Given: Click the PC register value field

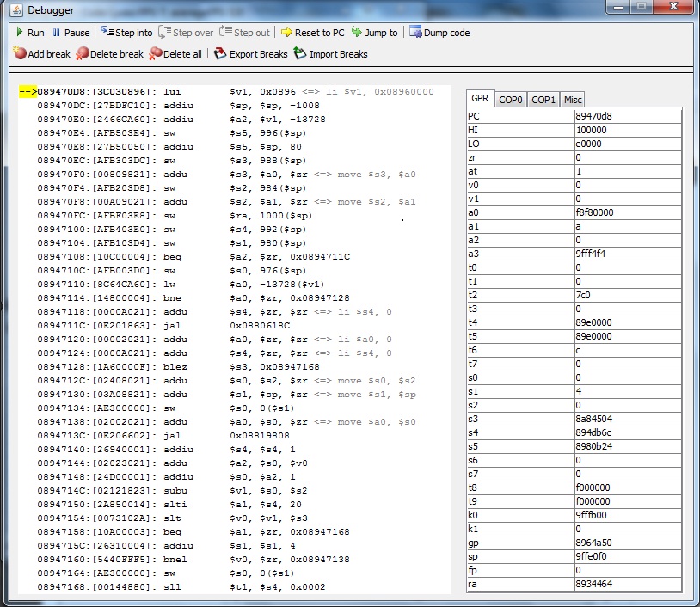Looking at the screenshot, I should pyautogui.click(x=627, y=117).
